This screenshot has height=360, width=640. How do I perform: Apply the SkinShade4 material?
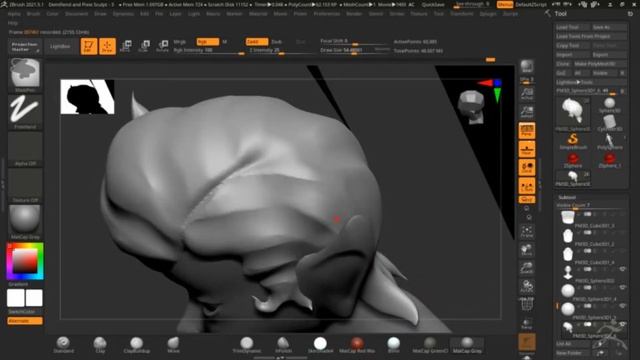click(320, 345)
